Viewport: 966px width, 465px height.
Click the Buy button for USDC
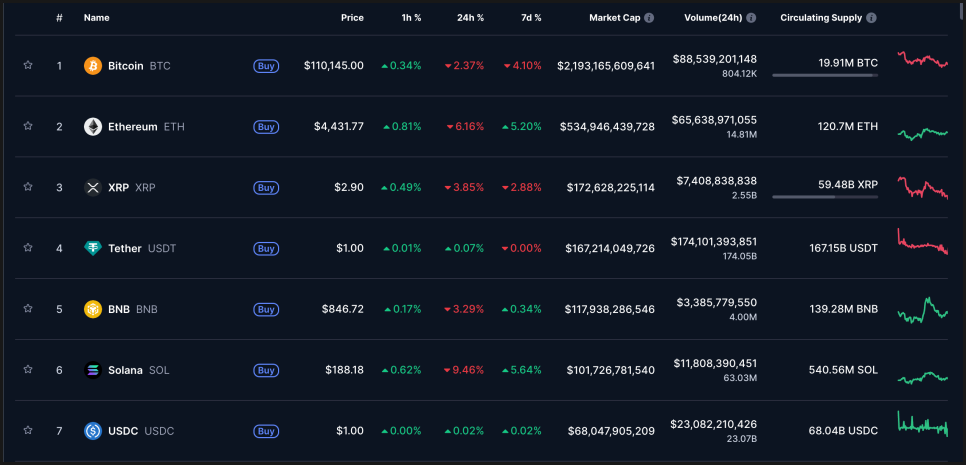coord(266,431)
